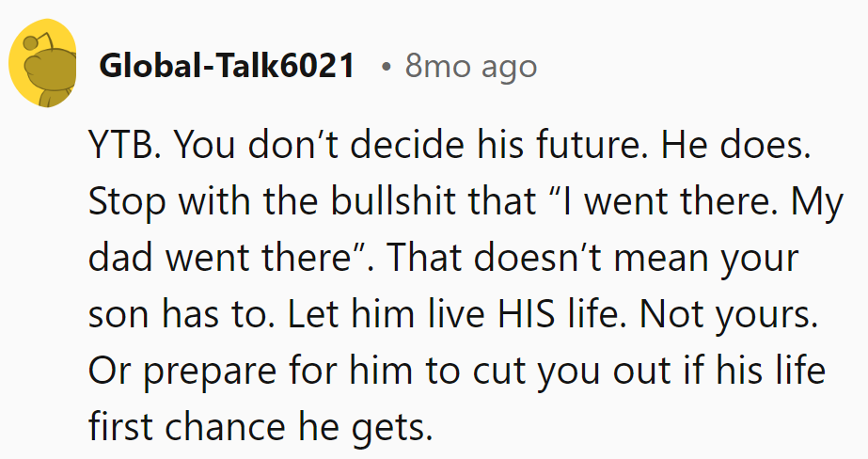868x459 pixels.
Task: Click the yellow Snoo avatar icon
Action: point(43,69)
